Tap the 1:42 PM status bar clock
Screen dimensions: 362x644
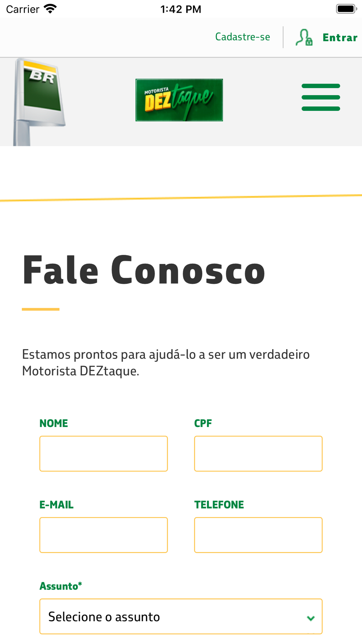[x=181, y=9]
